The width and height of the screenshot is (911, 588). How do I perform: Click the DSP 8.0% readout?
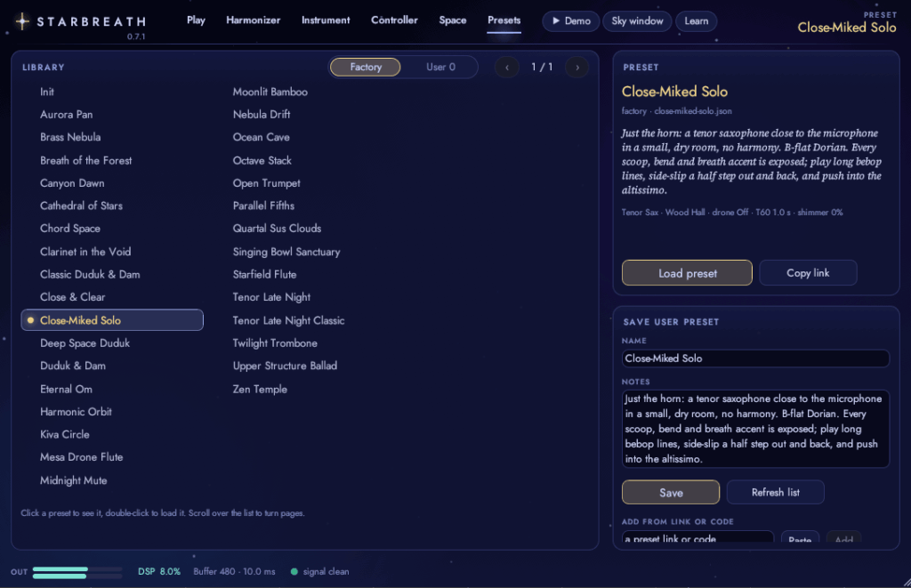pos(158,572)
